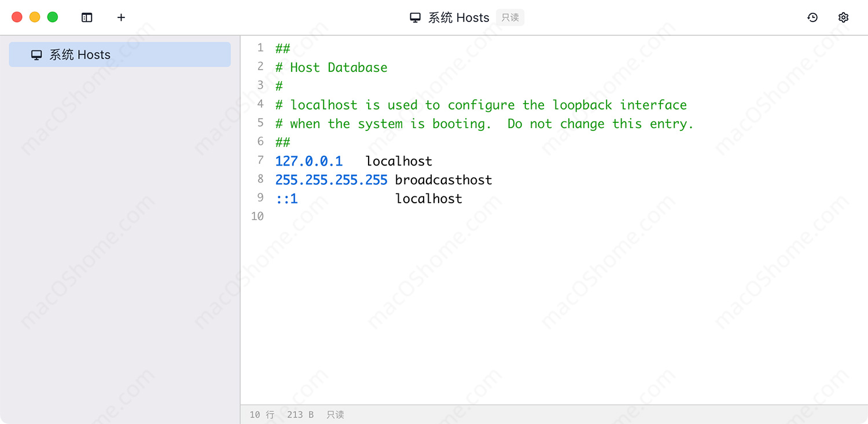Place cursor on 127.0.0.1 address
Screen dimensions: 868x424
(309, 161)
